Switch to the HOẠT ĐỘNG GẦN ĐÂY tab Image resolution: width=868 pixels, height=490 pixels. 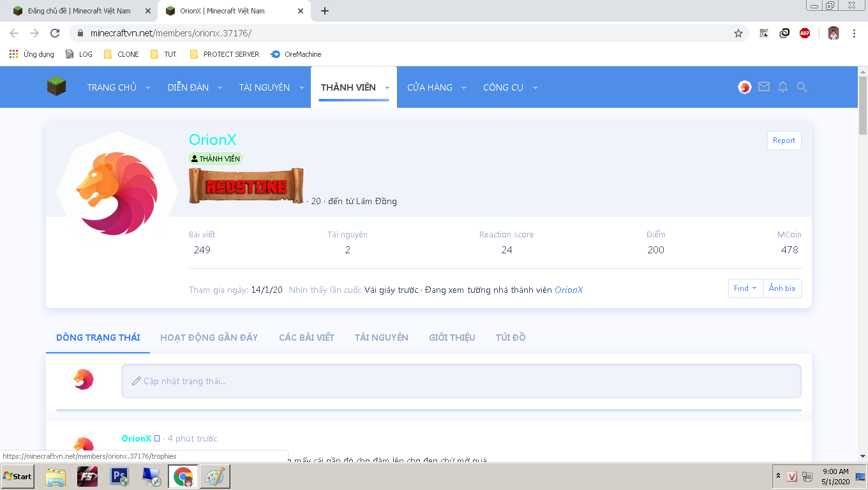point(209,338)
